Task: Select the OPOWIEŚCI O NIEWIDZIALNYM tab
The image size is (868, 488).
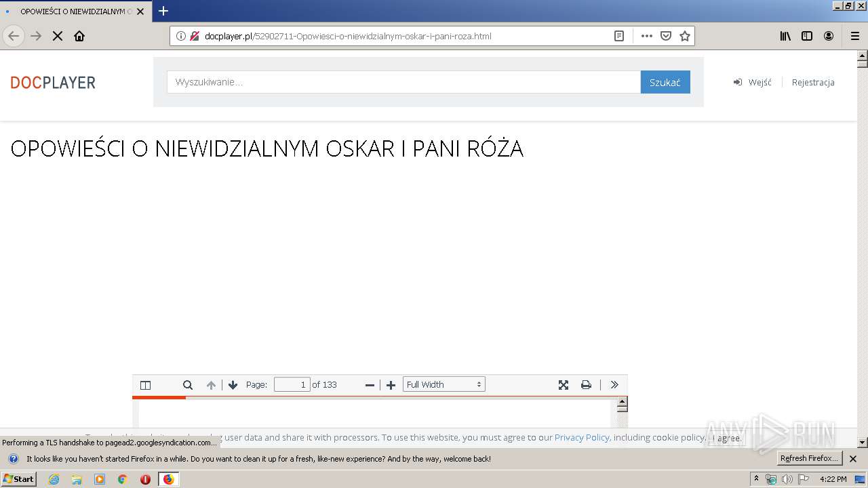Action: click(75, 12)
